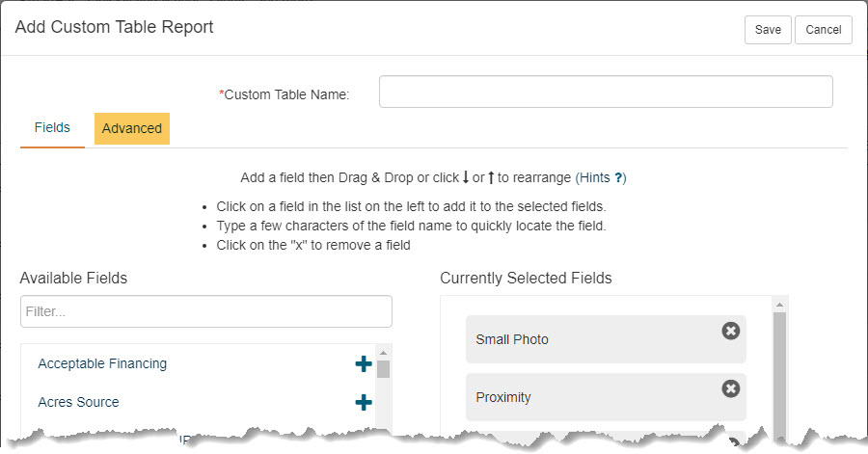Screen dimensions: 868x454
Task: Click the up arrow of Selected Fields scrollbar
Action: pos(779,305)
